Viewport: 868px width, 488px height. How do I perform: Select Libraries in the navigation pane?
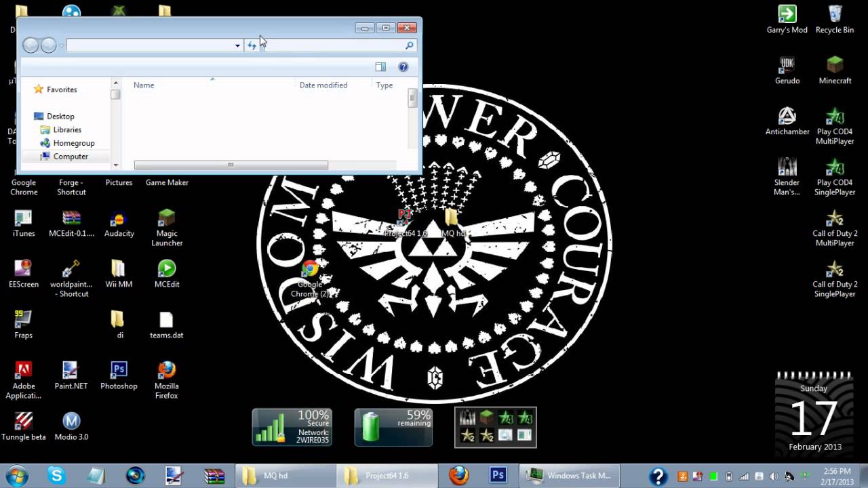[67, 129]
